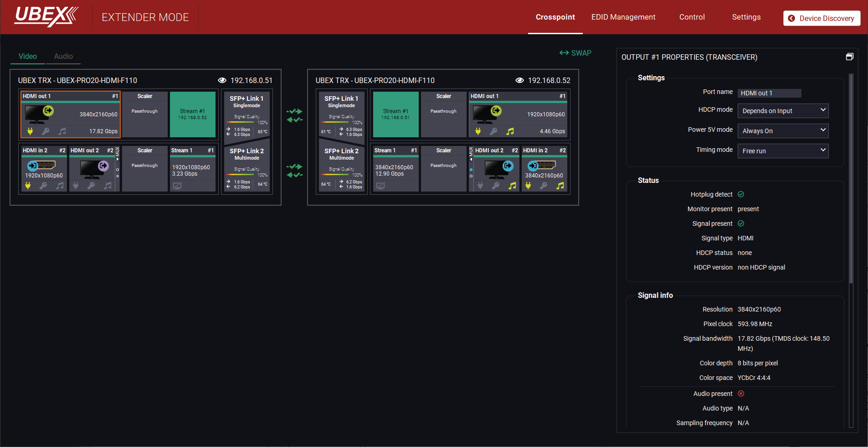The height and width of the screenshot is (447, 868).
Task: Click the UBEX logo in the header
Action: tap(46, 16)
